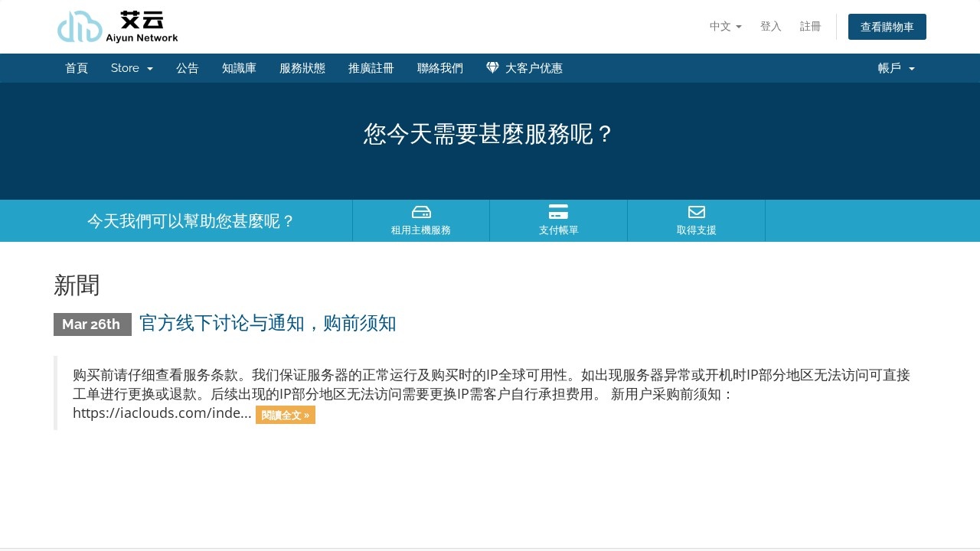Open 推廣註冊 affiliate menu item

[x=371, y=68]
